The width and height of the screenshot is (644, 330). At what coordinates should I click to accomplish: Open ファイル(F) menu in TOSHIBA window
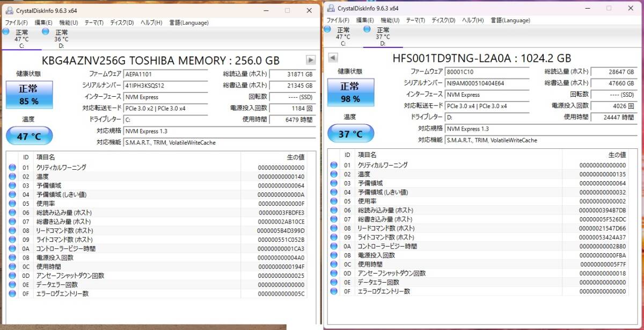point(17,23)
